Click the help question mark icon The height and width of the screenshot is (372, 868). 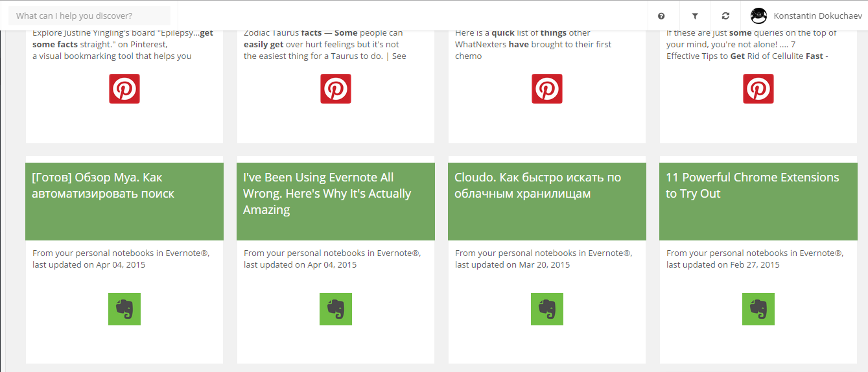click(x=661, y=16)
